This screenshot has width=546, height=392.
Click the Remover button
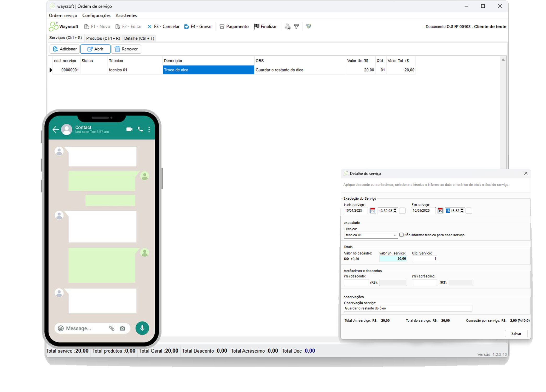click(126, 49)
